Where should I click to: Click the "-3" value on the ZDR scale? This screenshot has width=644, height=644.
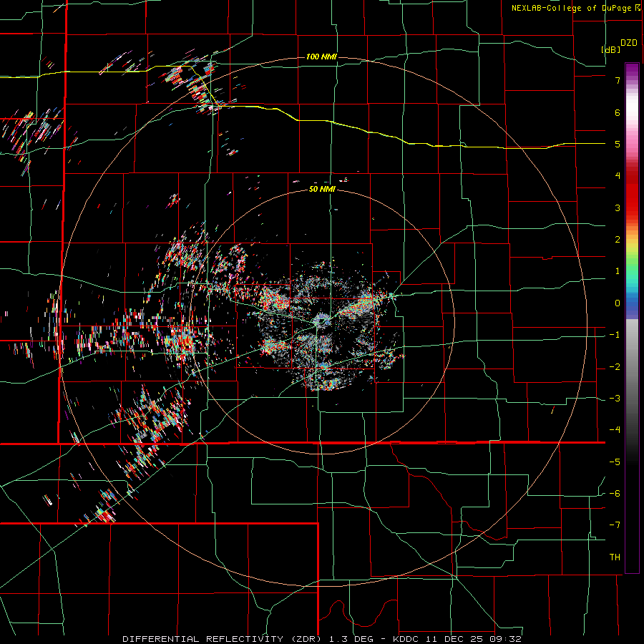tap(615, 399)
